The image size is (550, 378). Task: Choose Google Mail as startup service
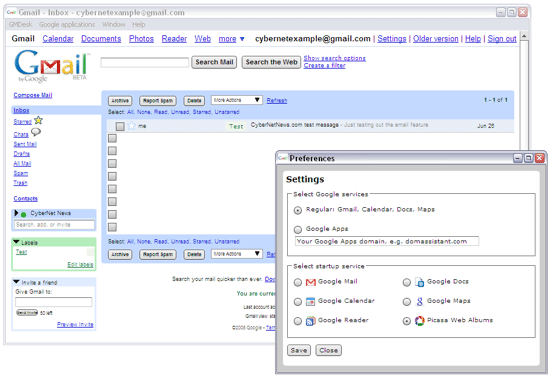(x=298, y=282)
